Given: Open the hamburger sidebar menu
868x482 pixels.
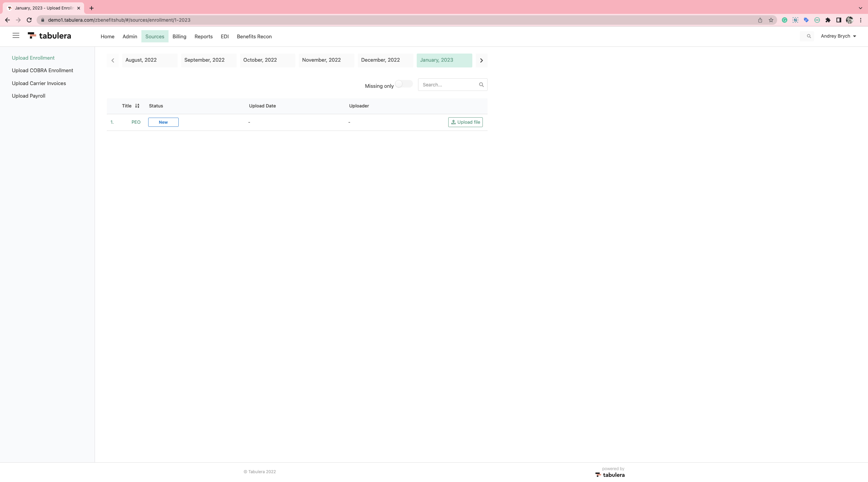Looking at the screenshot, I should tap(16, 36).
